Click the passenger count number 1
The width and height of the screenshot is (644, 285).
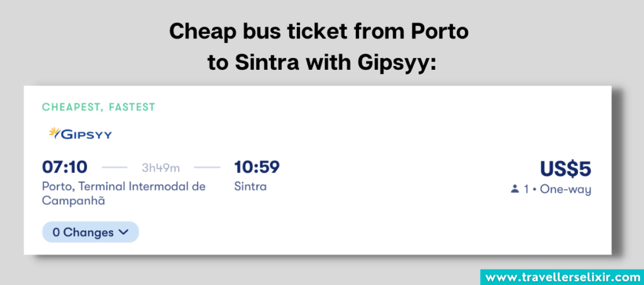[527, 189]
